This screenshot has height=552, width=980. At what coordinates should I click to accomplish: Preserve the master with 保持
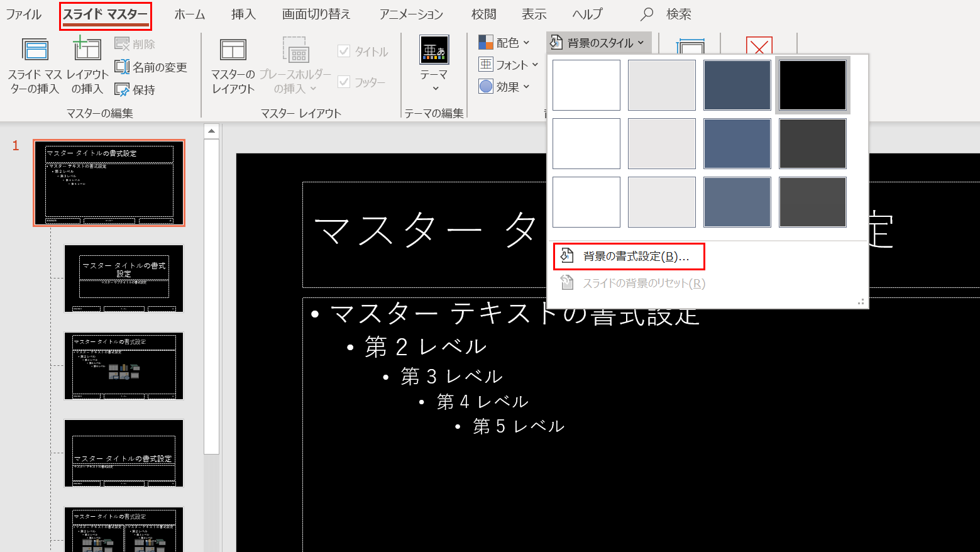pyautogui.click(x=135, y=90)
